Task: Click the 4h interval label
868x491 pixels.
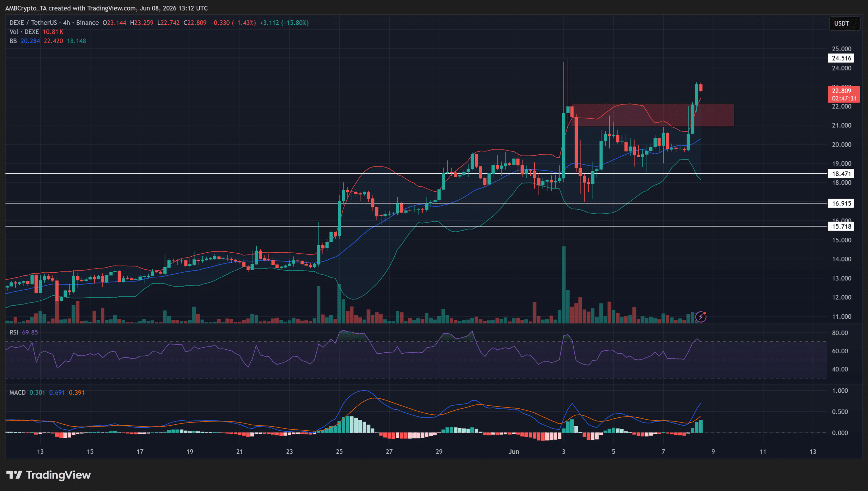Action: (x=66, y=23)
